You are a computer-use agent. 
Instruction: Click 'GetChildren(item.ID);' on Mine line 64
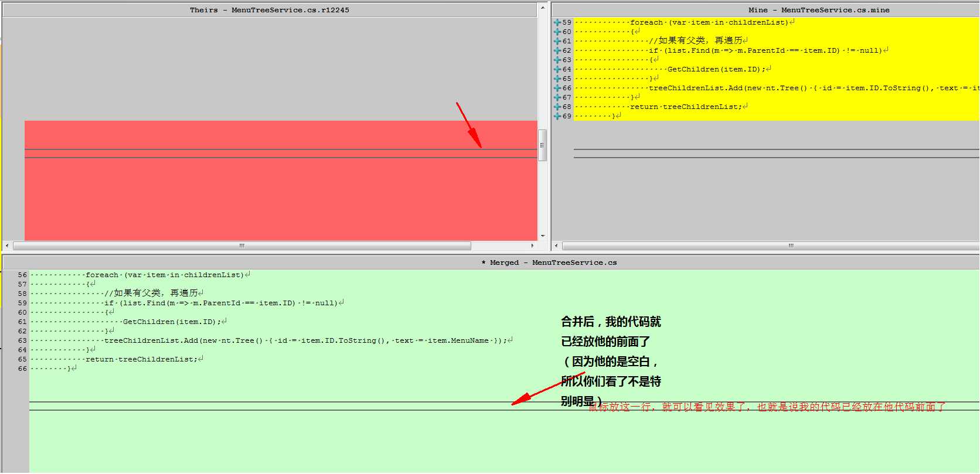716,69
